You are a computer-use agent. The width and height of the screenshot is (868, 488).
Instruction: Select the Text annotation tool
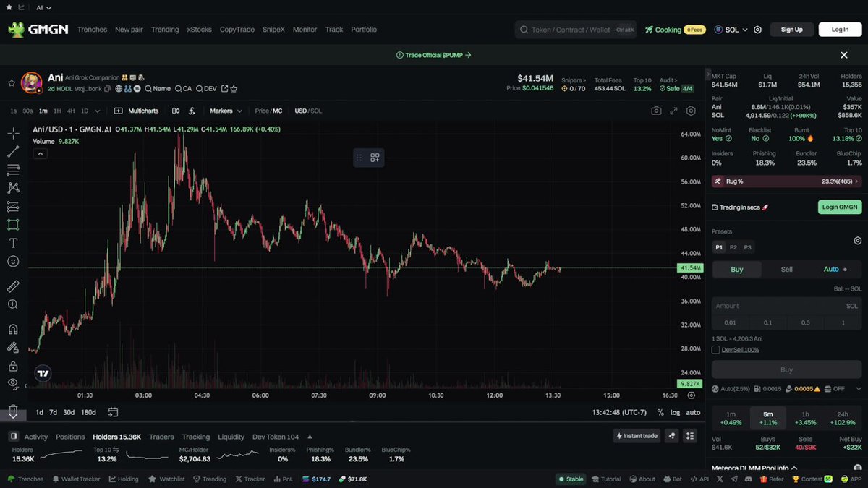click(x=13, y=243)
